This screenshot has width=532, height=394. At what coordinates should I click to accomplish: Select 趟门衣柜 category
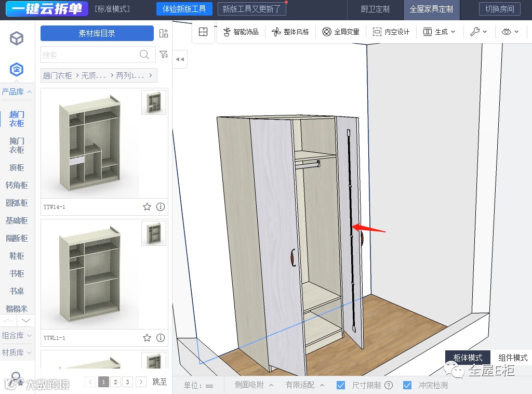[x=17, y=119]
